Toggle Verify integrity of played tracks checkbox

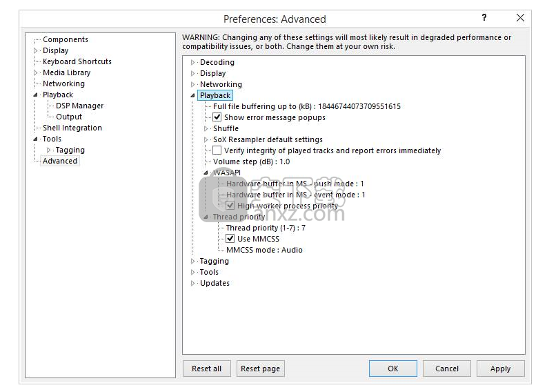pyautogui.click(x=217, y=150)
